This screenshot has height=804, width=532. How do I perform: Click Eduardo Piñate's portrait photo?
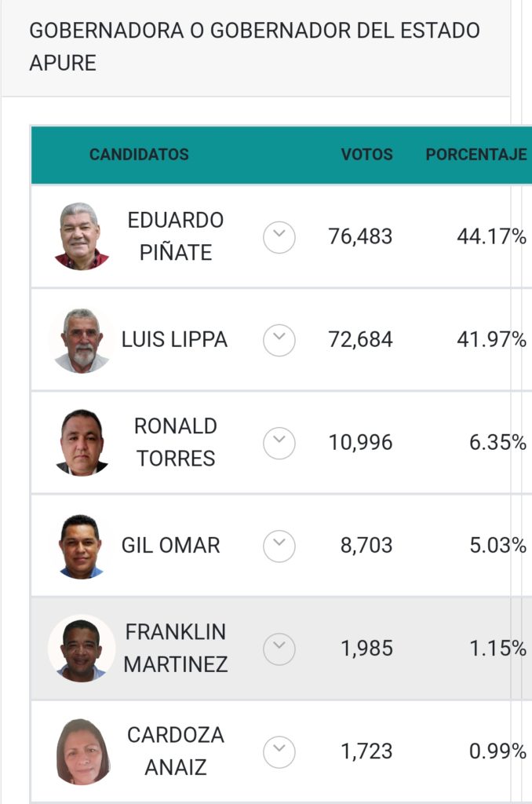82,236
